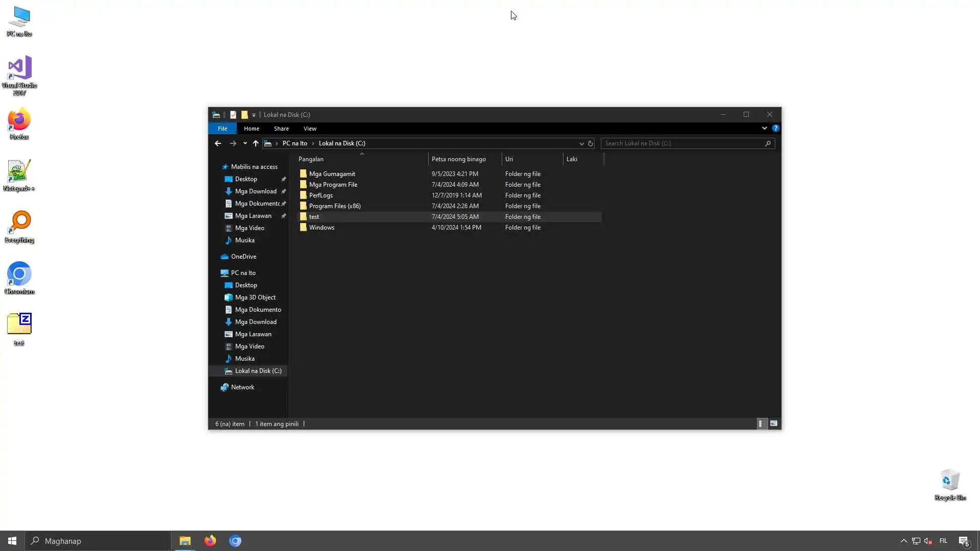Go back with the back arrow
This screenshot has width=980, height=551.
tap(218, 143)
